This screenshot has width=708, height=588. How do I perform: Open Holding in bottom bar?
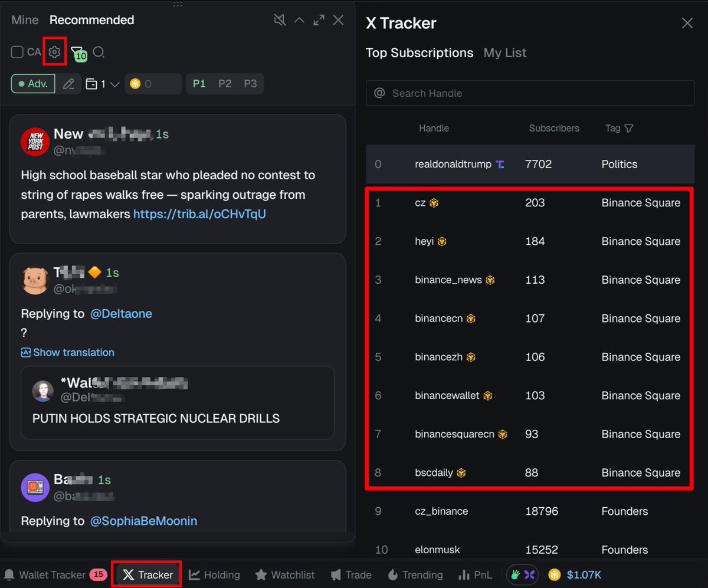[214, 574]
